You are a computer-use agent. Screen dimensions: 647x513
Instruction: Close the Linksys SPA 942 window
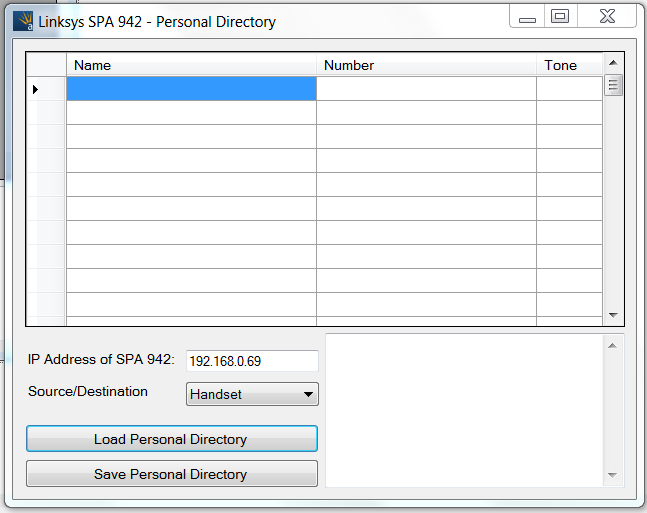607,17
